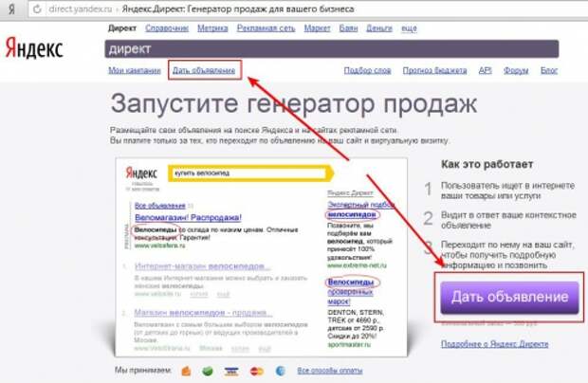Click the Все объявления link in preview
This screenshot has width=588, height=383.
tap(159, 206)
